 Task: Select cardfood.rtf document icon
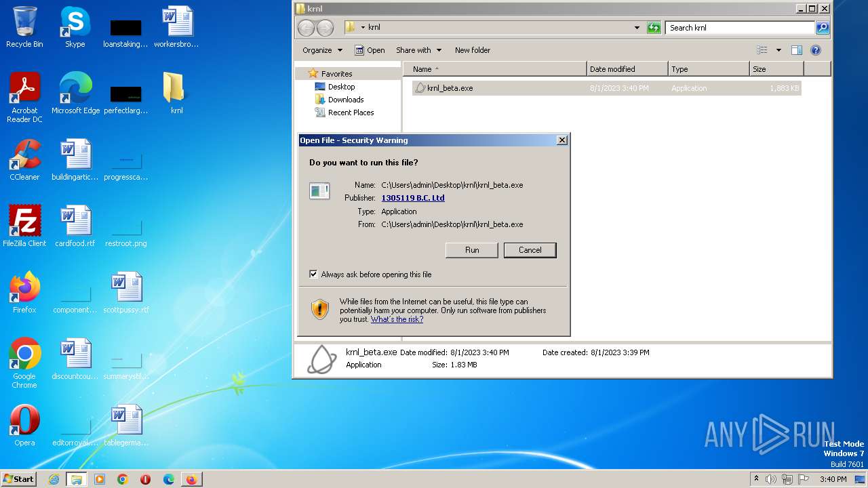pos(75,226)
